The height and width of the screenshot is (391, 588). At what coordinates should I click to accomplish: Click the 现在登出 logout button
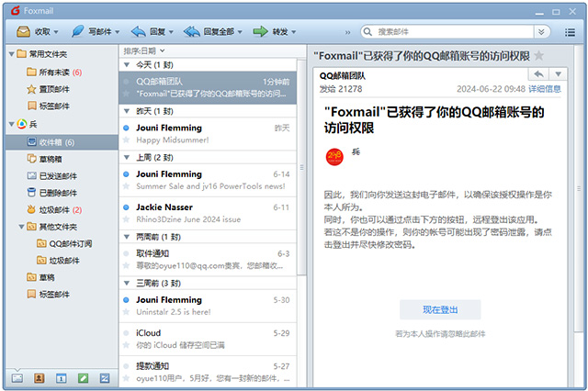pyautogui.click(x=440, y=309)
